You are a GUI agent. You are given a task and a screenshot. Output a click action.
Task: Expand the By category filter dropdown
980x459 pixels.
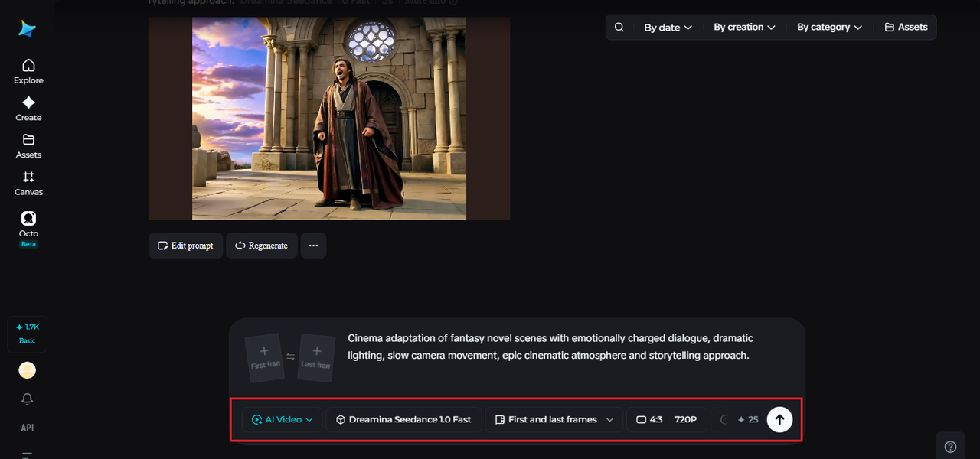click(829, 27)
